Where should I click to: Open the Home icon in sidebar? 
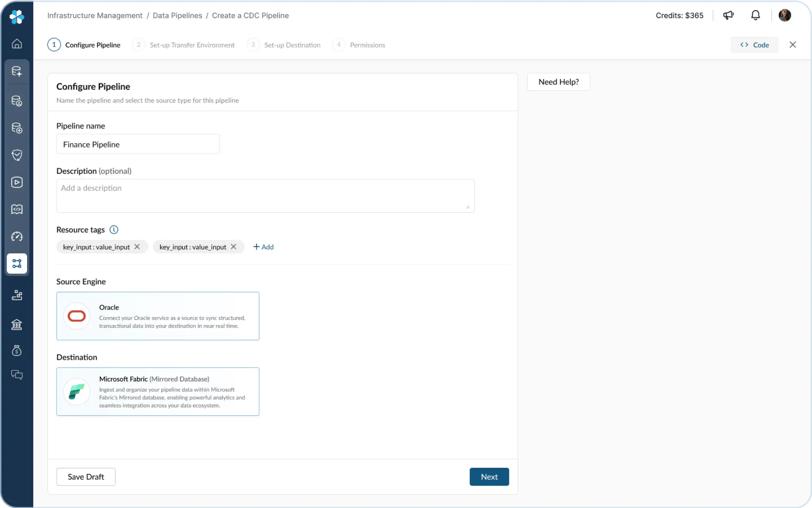17,44
